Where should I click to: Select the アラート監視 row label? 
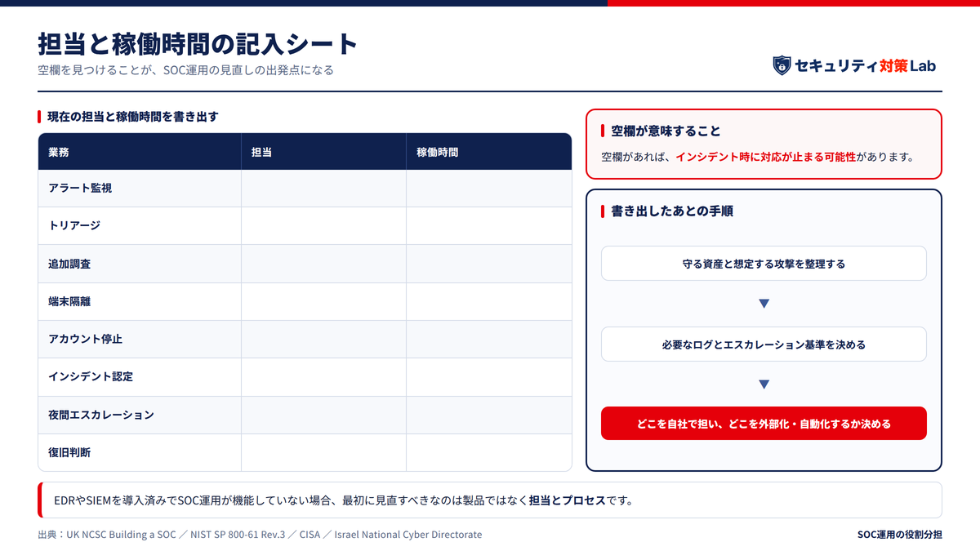coord(80,188)
